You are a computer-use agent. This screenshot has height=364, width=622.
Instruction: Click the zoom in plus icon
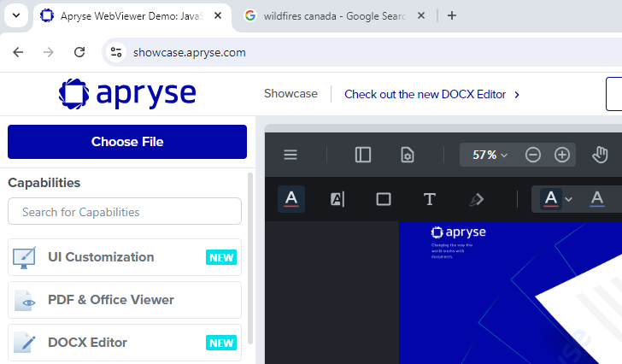pos(562,155)
